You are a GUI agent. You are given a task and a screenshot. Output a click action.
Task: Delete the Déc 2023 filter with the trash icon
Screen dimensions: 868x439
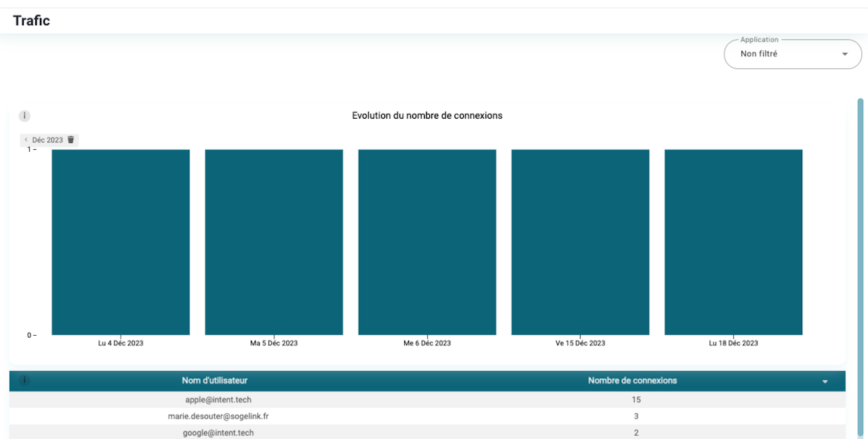point(71,140)
